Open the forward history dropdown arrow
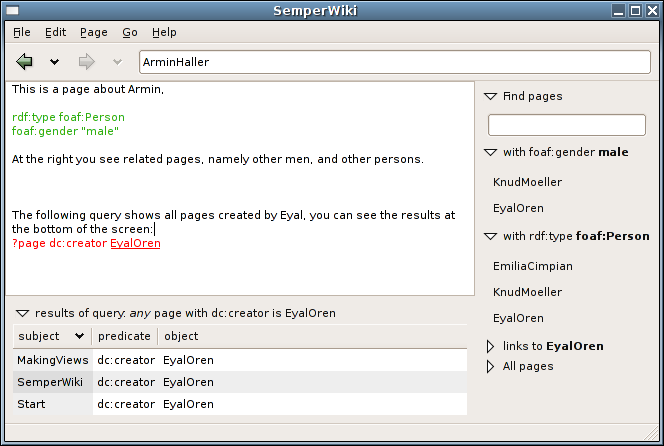Screen dimensions: 664x446 (117, 62)
